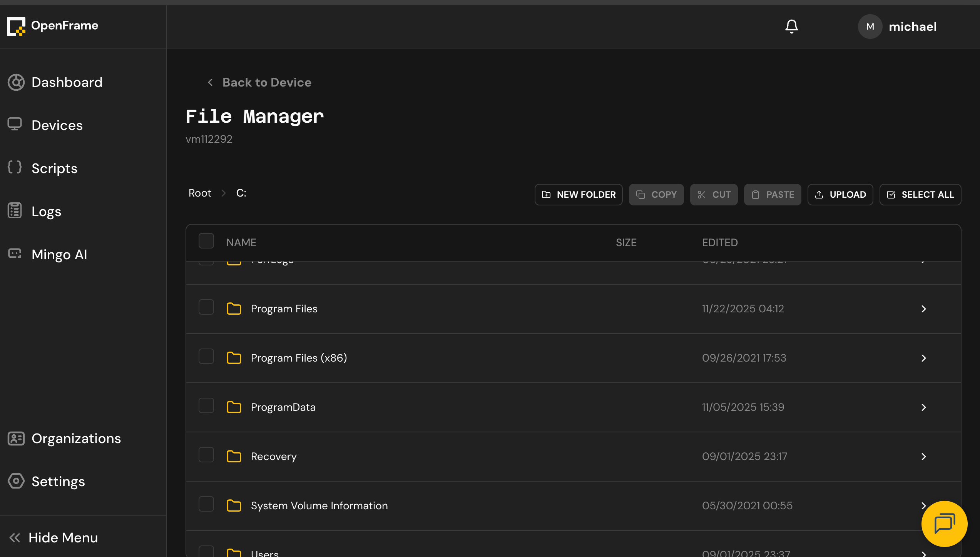
Task: Open the chat bubble widget
Action: [x=944, y=524]
